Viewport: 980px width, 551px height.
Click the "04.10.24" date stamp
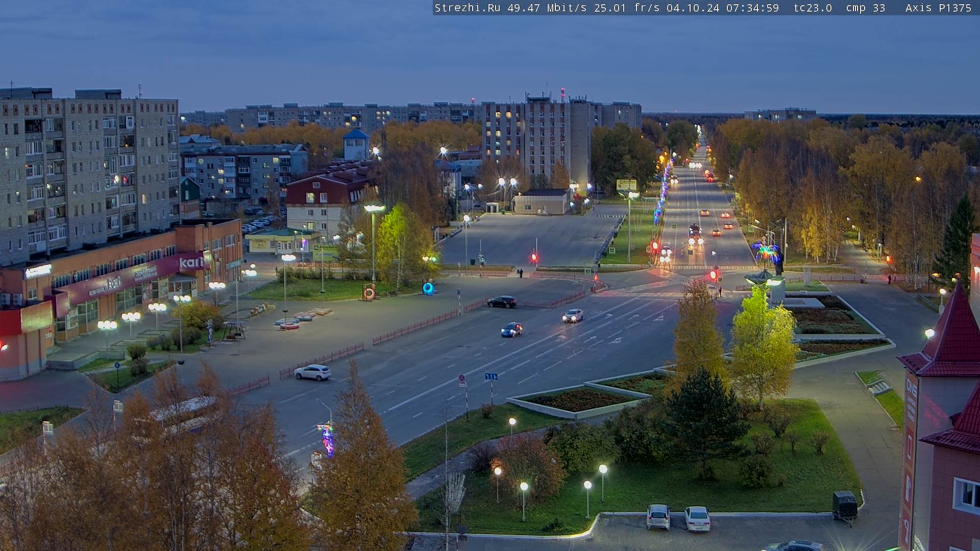pyautogui.click(x=693, y=8)
